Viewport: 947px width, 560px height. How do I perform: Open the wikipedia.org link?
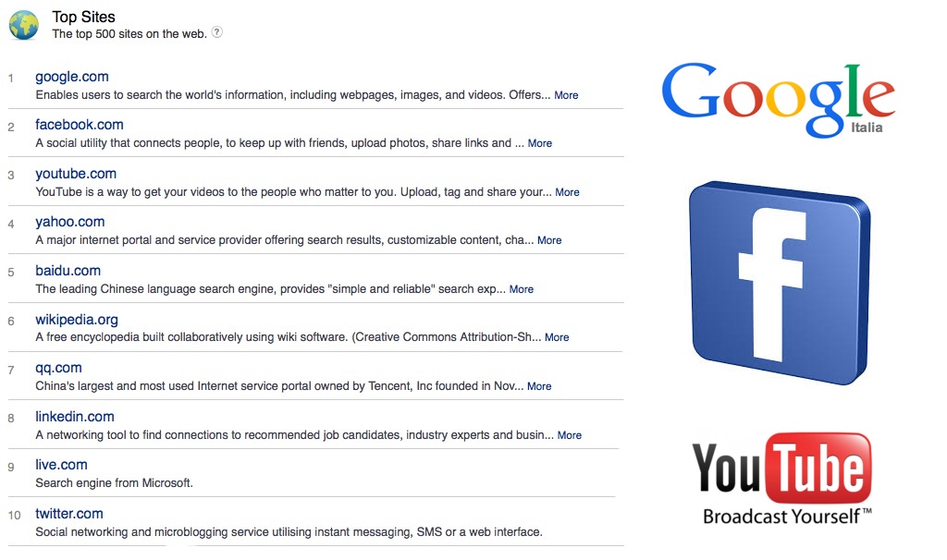(x=77, y=319)
